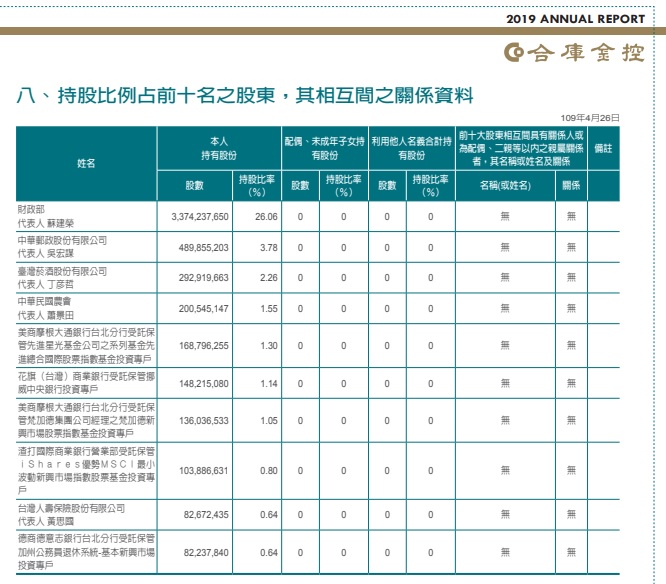666x584 pixels.
Task: Click share count 148,215,080
Action: pyautogui.click(x=203, y=384)
